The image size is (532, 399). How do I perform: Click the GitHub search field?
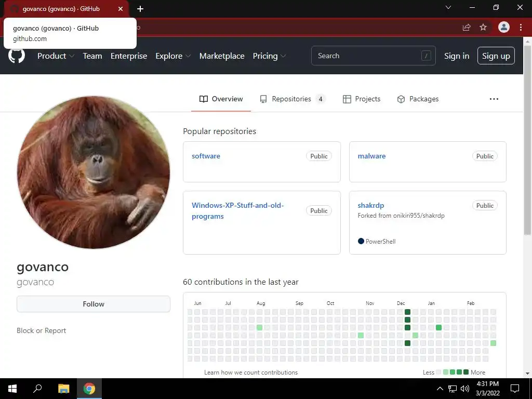pos(373,56)
